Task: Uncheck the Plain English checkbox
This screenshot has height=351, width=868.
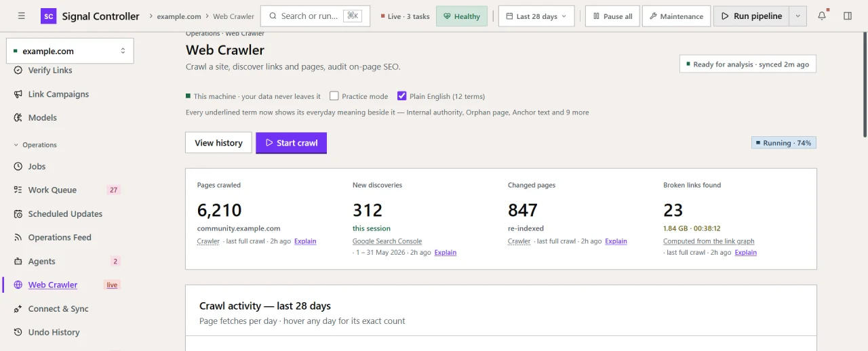Action: (402, 96)
